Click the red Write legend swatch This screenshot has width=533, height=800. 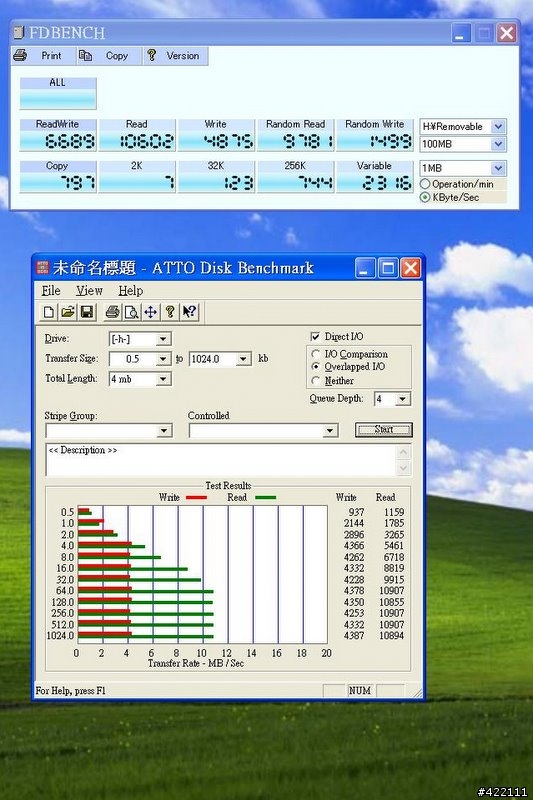(196, 497)
